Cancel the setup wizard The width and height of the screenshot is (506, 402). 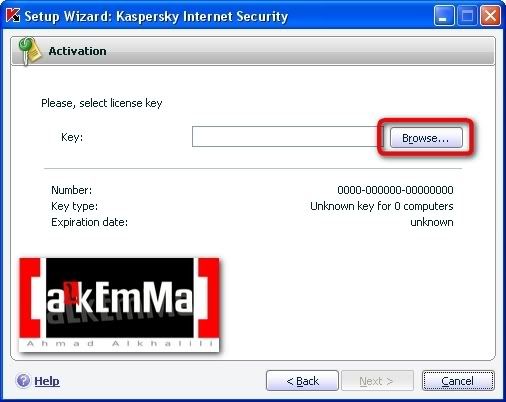458,380
